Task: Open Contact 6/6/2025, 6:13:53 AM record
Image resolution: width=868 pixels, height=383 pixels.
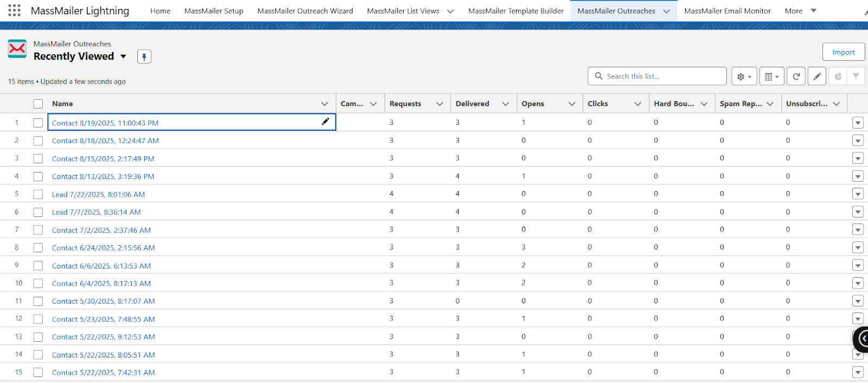Action: [101, 266]
